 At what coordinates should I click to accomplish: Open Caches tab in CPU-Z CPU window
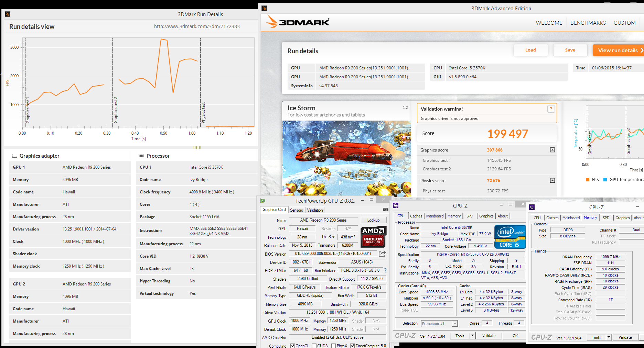point(416,216)
